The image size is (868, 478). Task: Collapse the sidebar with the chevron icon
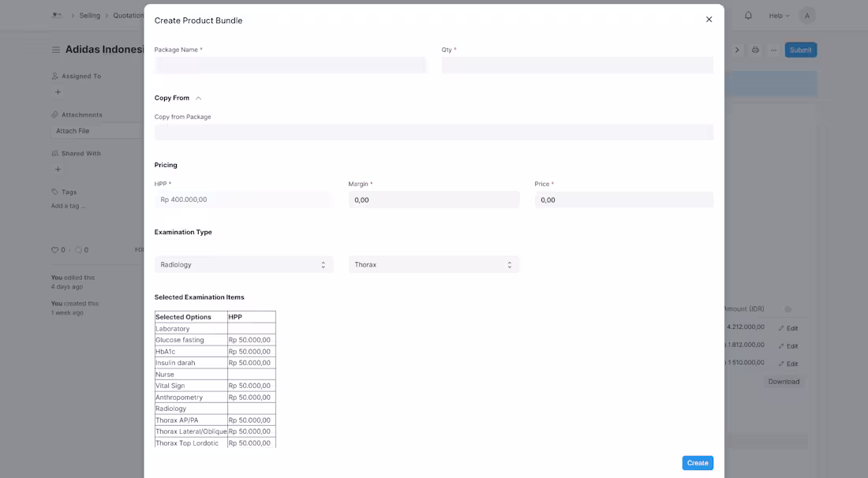[737, 50]
